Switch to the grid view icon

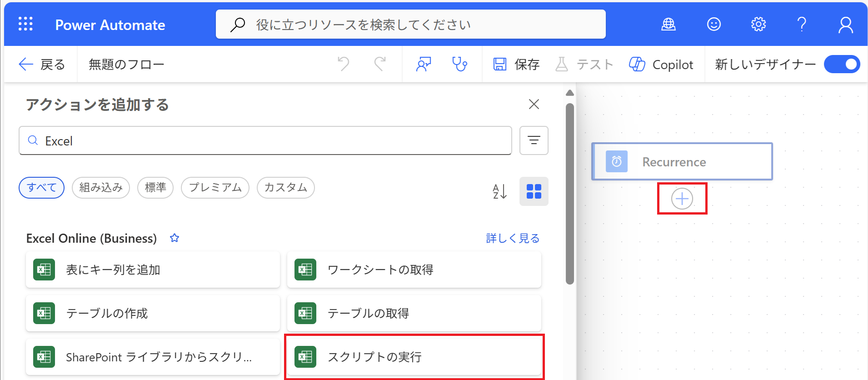click(x=534, y=191)
